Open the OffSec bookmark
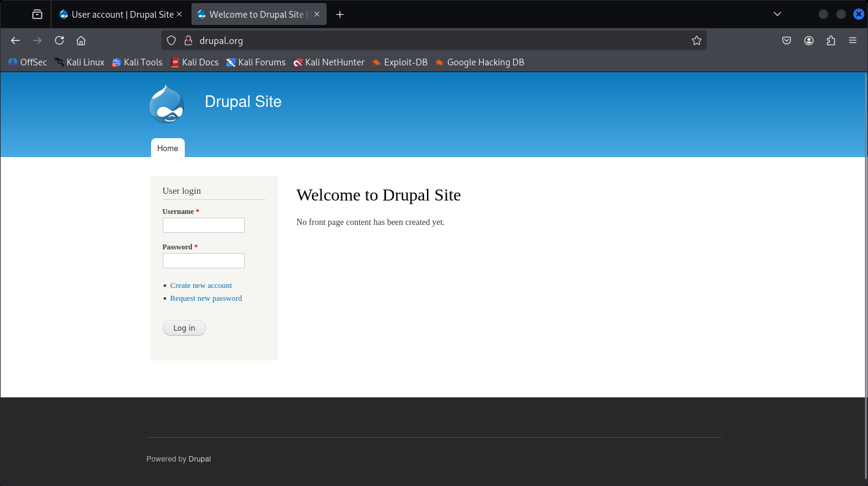 click(28, 62)
